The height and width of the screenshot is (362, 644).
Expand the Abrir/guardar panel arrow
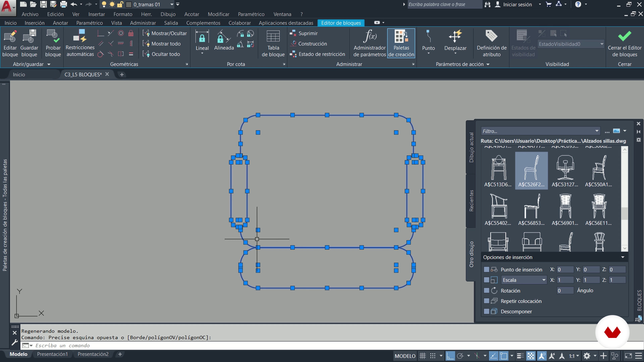(x=49, y=65)
